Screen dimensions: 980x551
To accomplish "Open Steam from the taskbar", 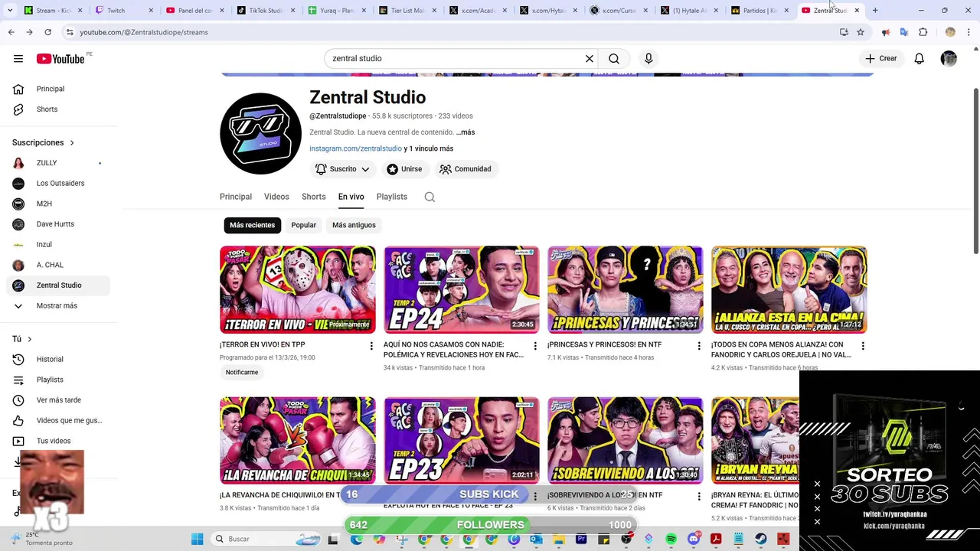I will point(761,539).
